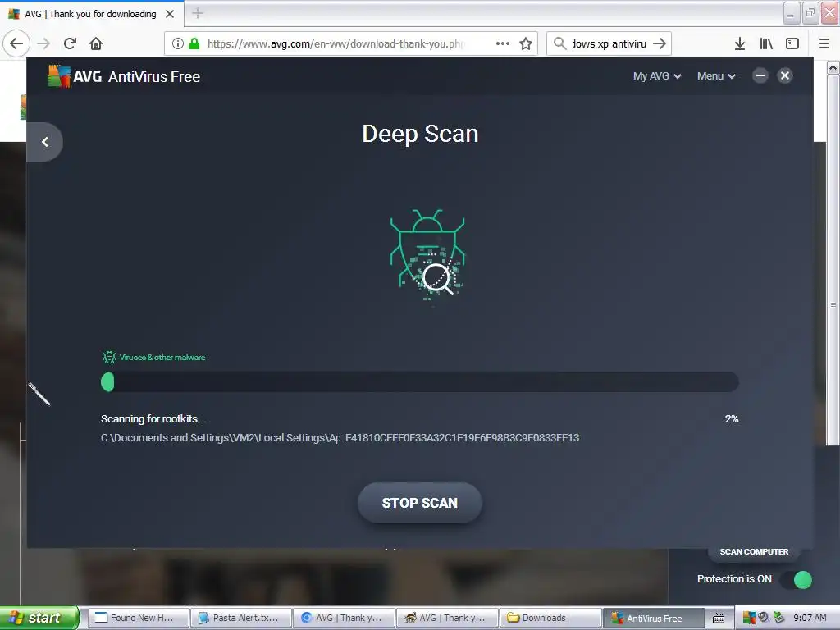This screenshot has height=630, width=840.
Task: Click the search box containing xp antiviru
Action: 609,43
